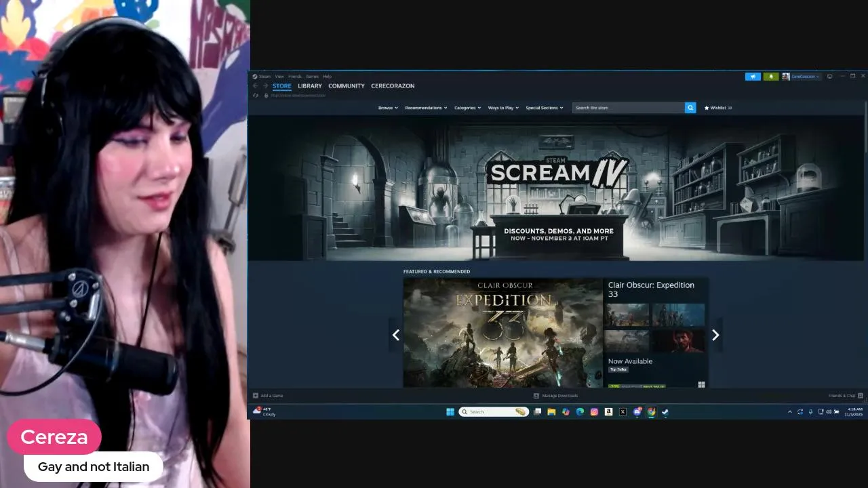Click the blue store search magnifier button
Viewport: 868px width, 488px height.
[690, 108]
